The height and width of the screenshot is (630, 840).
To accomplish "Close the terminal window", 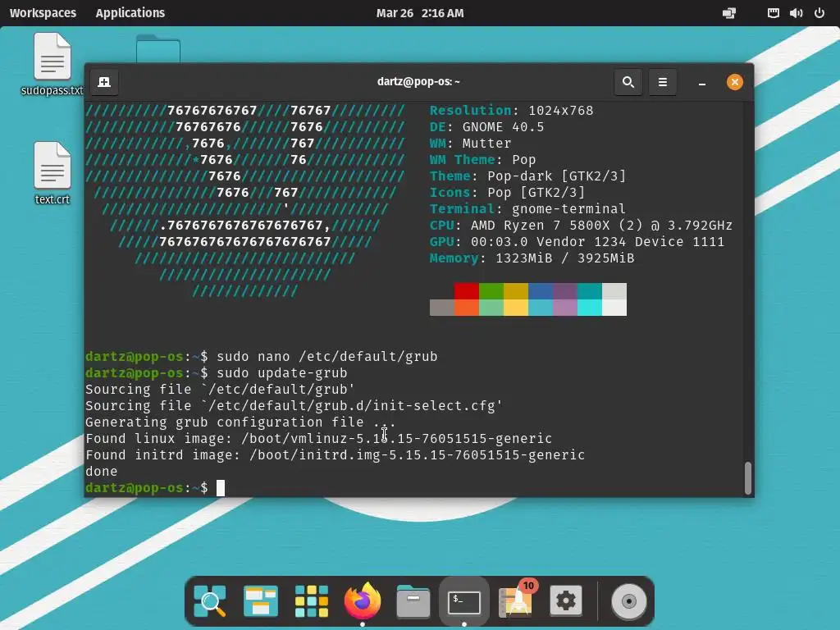I will [x=734, y=82].
